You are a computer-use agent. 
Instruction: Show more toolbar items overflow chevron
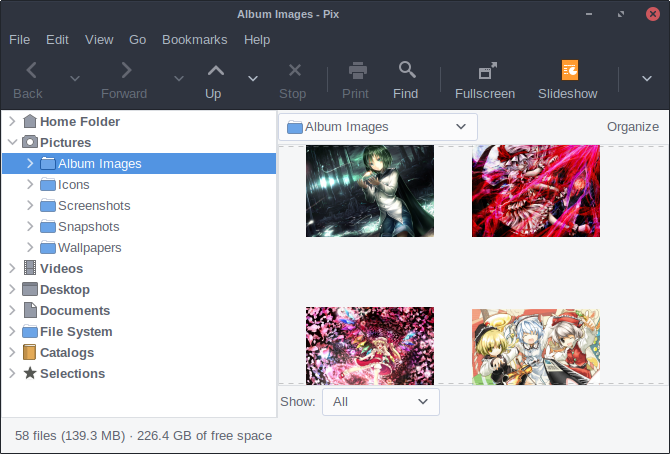[x=647, y=78]
